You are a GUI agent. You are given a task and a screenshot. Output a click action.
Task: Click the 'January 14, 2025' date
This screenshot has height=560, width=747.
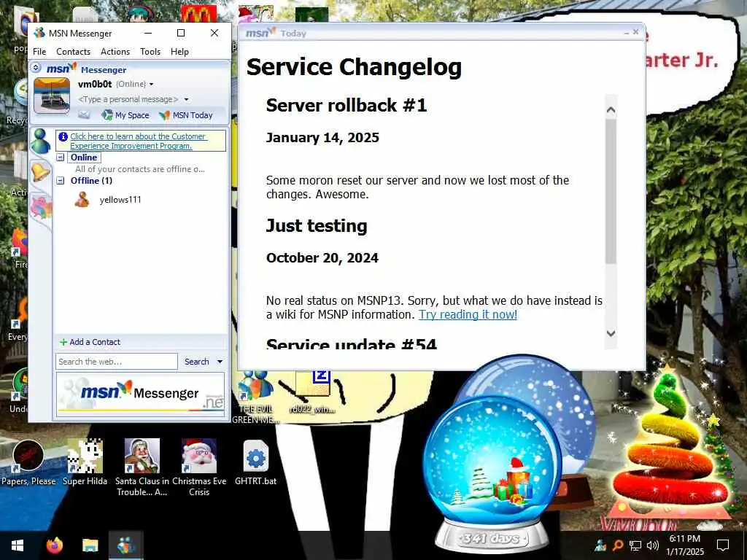coord(322,138)
